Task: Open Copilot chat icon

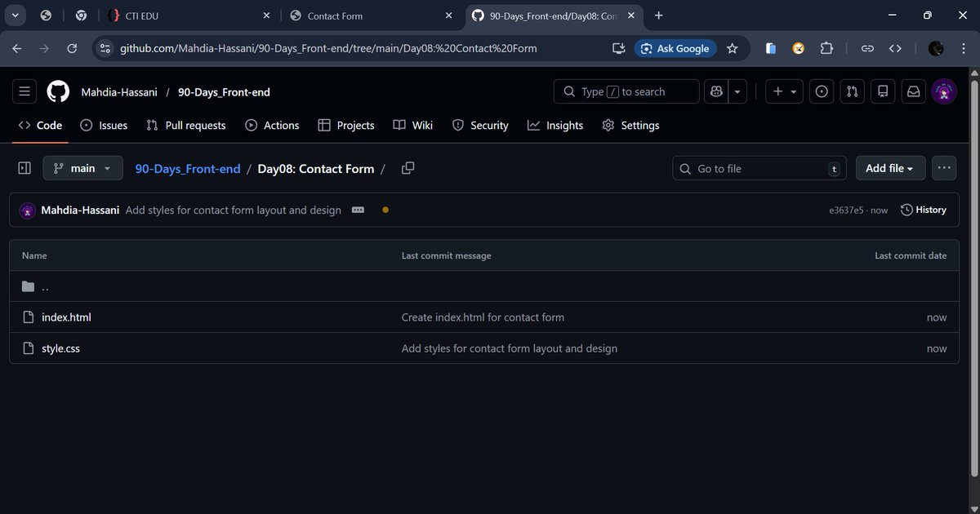Action: click(717, 91)
